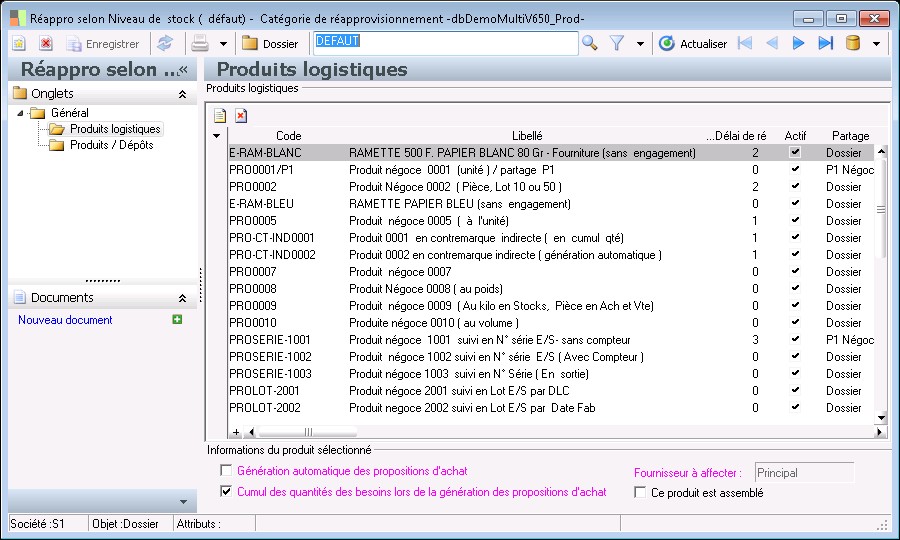
Task: Click the Partage column header
Action: tap(851, 136)
